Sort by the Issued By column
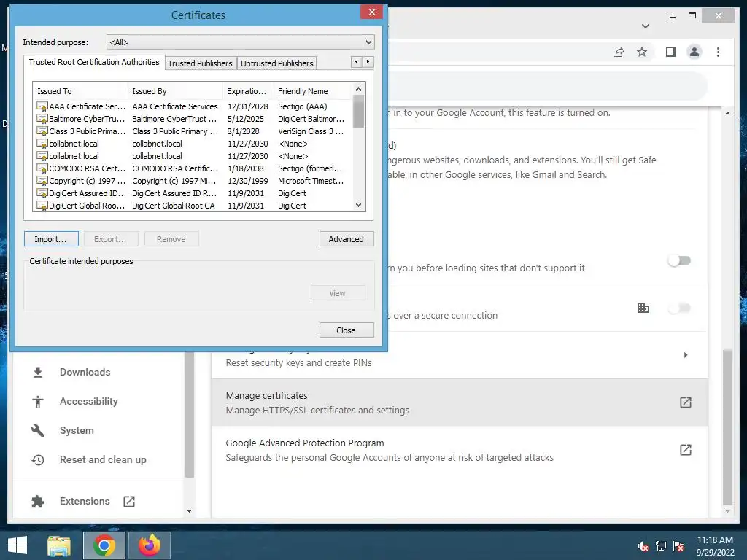The height and width of the screenshot is (560, 747). pos(175,91)
